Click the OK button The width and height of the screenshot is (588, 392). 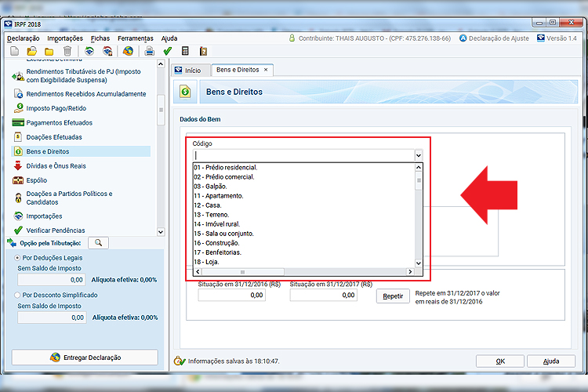[x=500, y=361]
